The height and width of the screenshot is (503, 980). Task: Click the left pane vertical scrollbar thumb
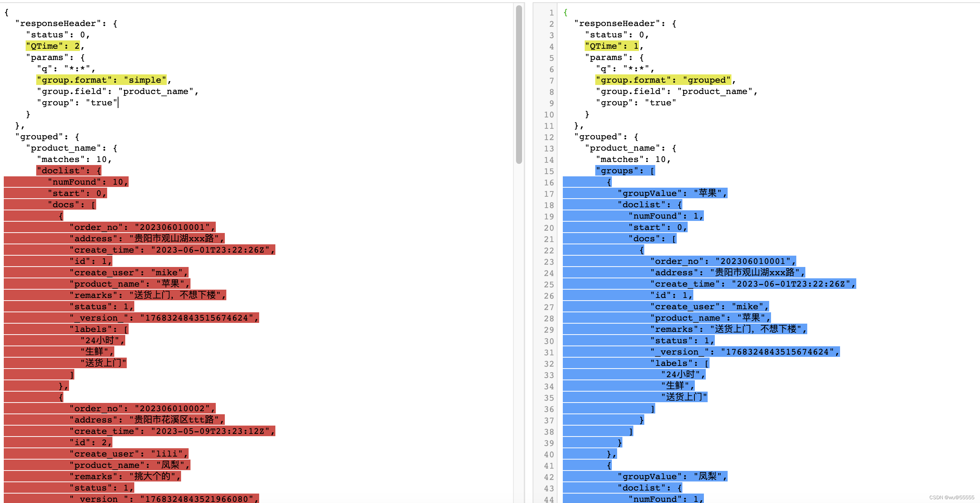tap(519, 84)
